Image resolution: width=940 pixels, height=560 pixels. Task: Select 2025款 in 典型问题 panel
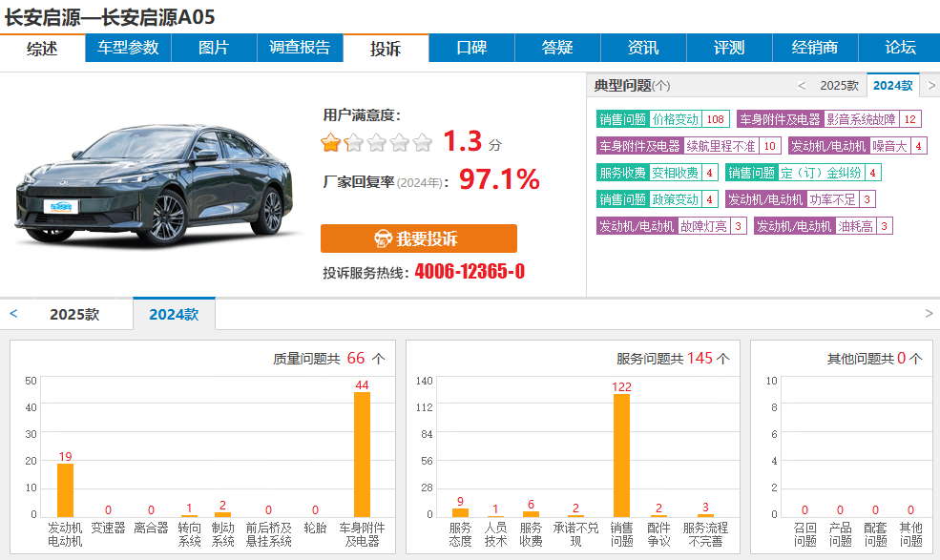coord(839,86)
